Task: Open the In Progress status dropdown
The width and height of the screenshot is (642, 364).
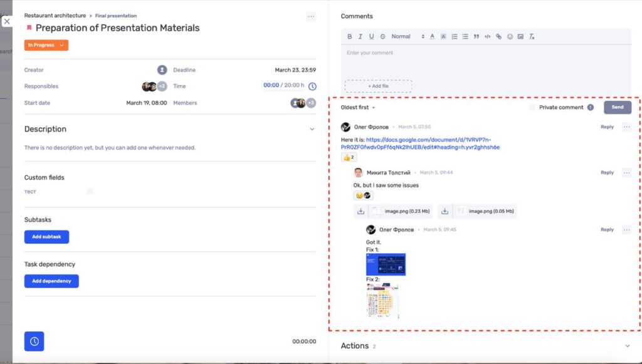Action: (x=46, y=45)
